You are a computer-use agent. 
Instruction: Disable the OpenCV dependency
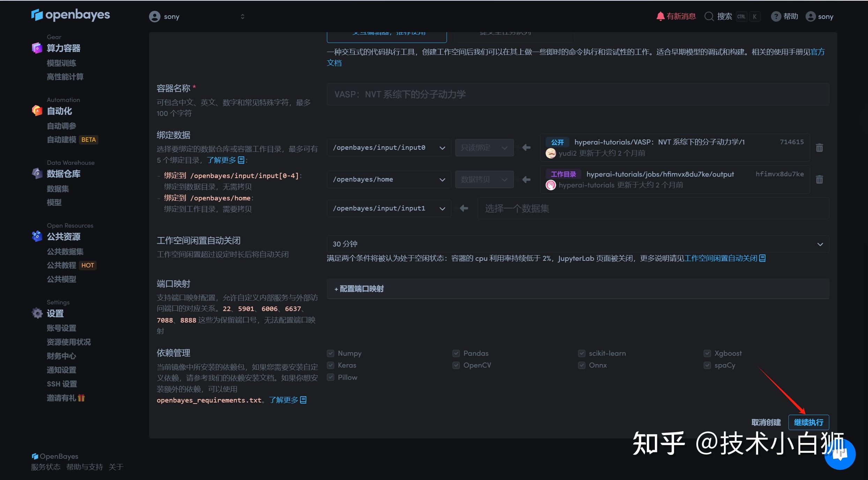coord(456,365)
